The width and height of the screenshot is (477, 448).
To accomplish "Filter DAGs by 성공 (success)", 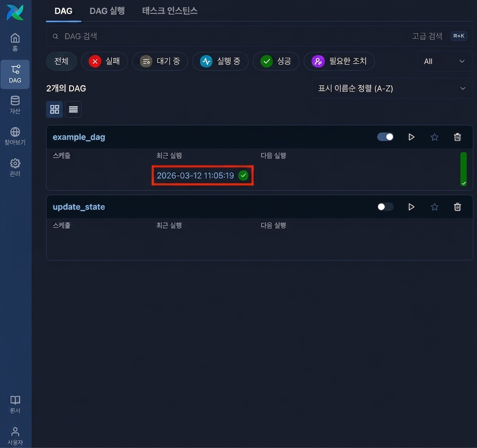I will click(x=276, y=61).
